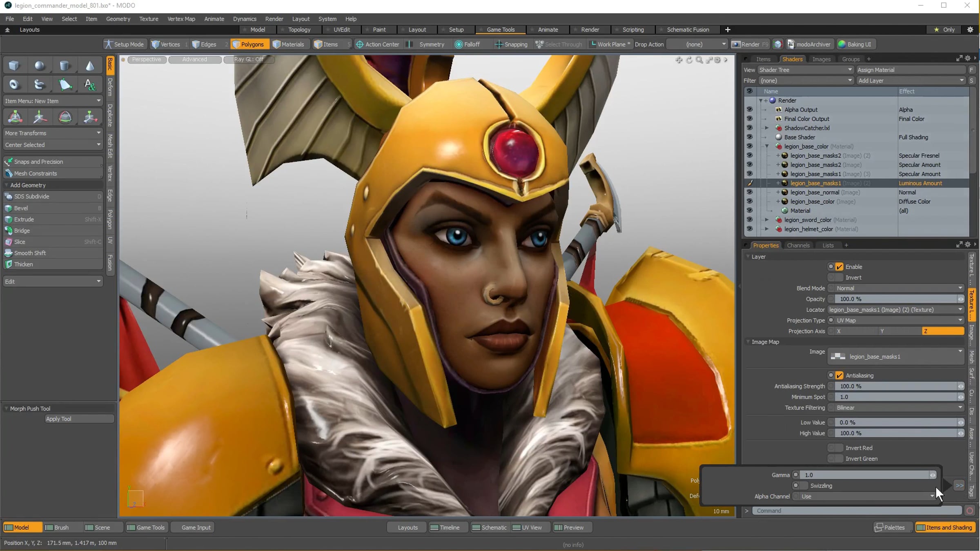Screen dimensions: 980x551
Task: Click the legion_base_masks1 image thumbnail
Action: pos(838,356)
